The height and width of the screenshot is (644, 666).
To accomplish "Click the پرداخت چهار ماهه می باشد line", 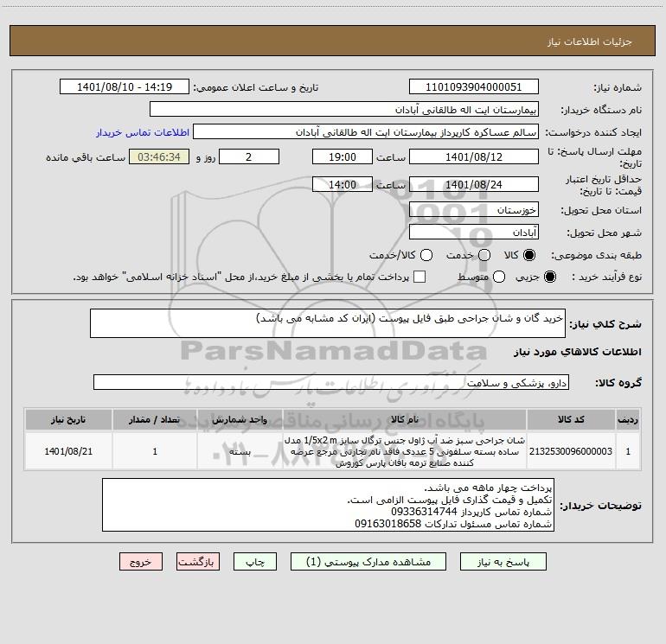I will pyautogui.click(x=488, y=488).
